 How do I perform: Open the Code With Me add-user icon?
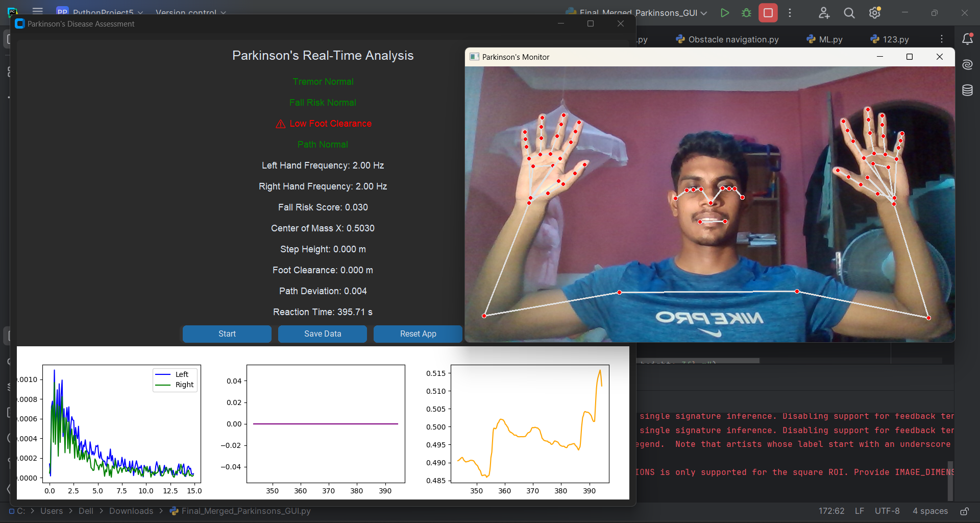pyautogui.click(x=824, y=13)
